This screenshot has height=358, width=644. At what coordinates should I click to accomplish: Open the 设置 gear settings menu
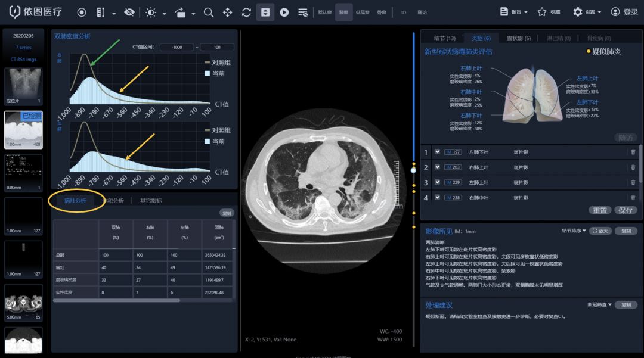(x=587, y=12)
